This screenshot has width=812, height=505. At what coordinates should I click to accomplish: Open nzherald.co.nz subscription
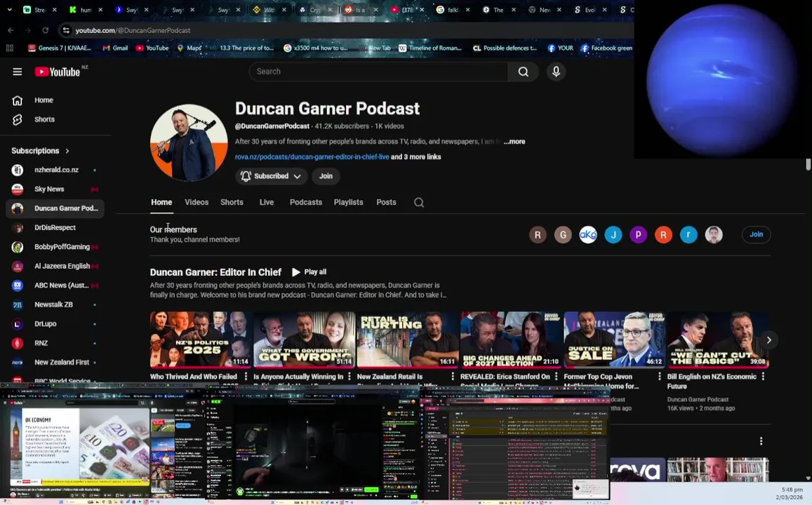click(x=55, y=170)
